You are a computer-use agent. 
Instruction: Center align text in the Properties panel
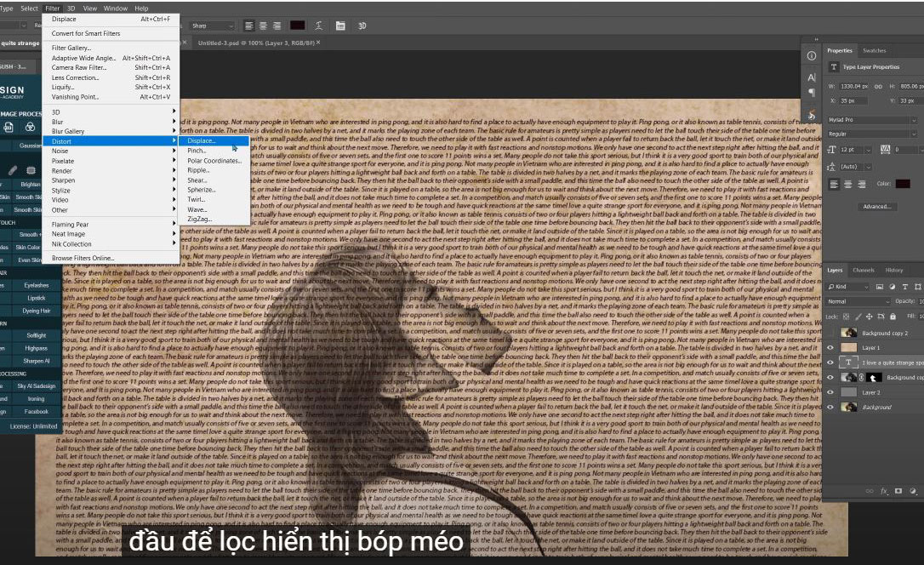847,184
